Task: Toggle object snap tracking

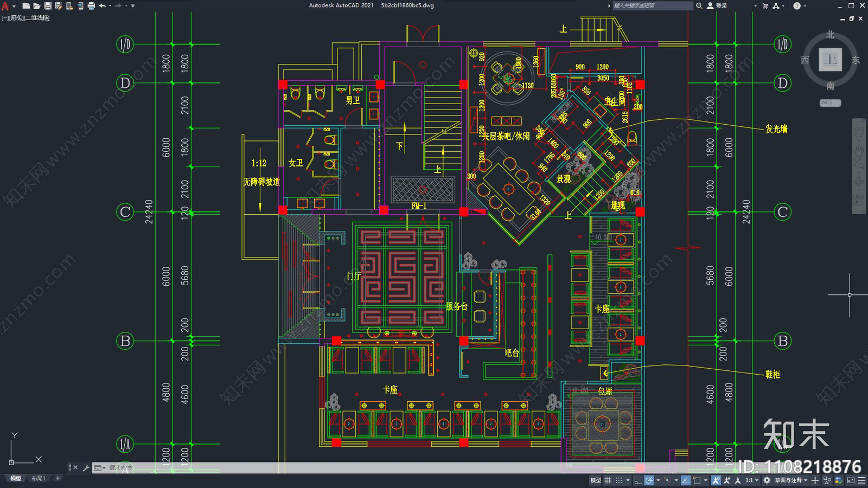Action: click(x=686, y=480)
